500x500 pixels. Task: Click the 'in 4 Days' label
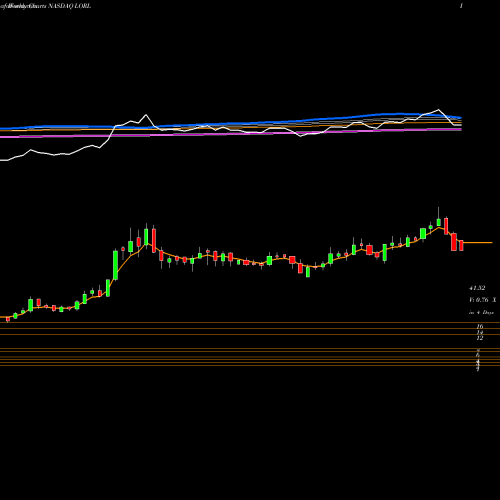[481, 312]
